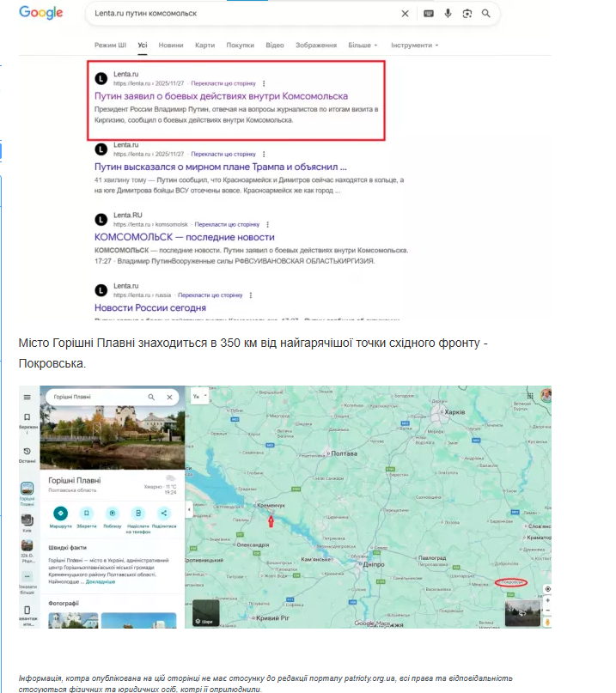Screen dimensions: 616x693
Task: Click the magnifying glass search icon in Google
Action: coord(486,14)
